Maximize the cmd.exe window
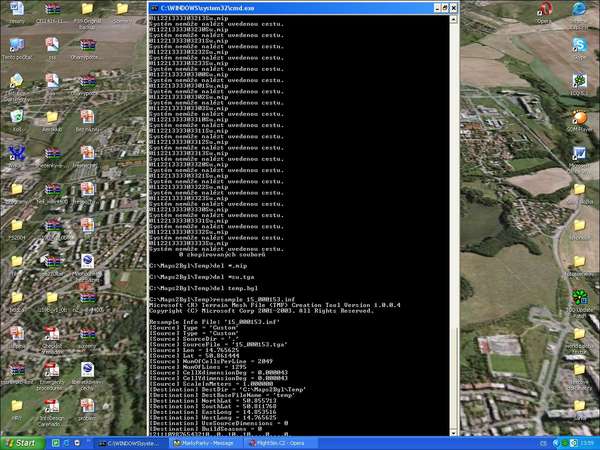Screen dimensions: 600x450 point(445,8)
